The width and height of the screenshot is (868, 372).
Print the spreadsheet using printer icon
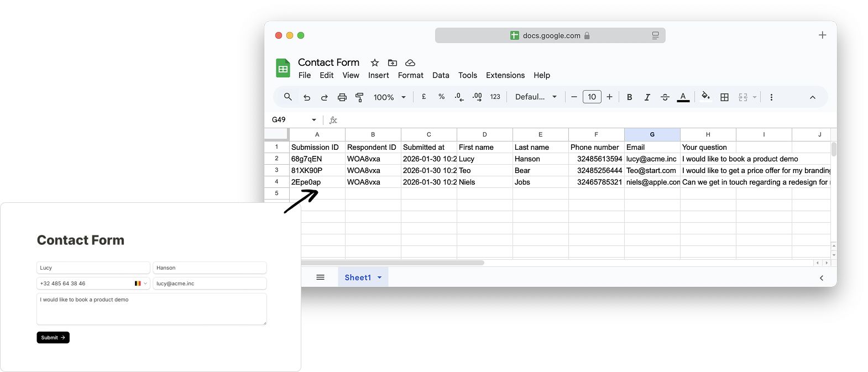click(342, 97)
